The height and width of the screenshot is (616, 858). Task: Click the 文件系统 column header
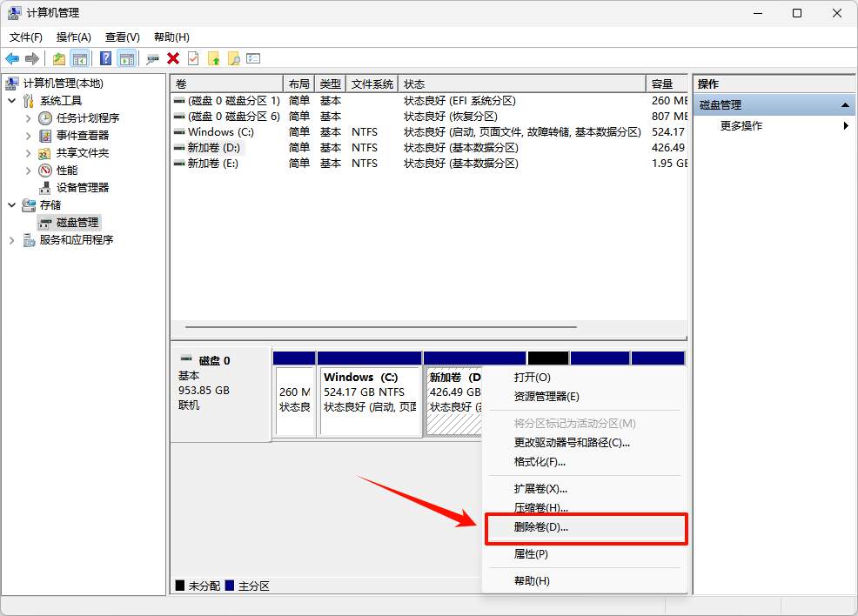point(372,84)
